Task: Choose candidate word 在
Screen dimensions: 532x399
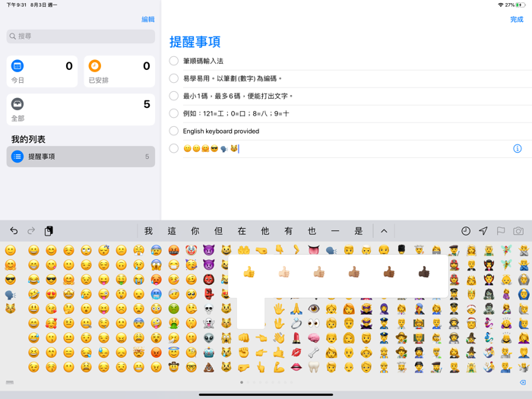Action: (242, 231)
